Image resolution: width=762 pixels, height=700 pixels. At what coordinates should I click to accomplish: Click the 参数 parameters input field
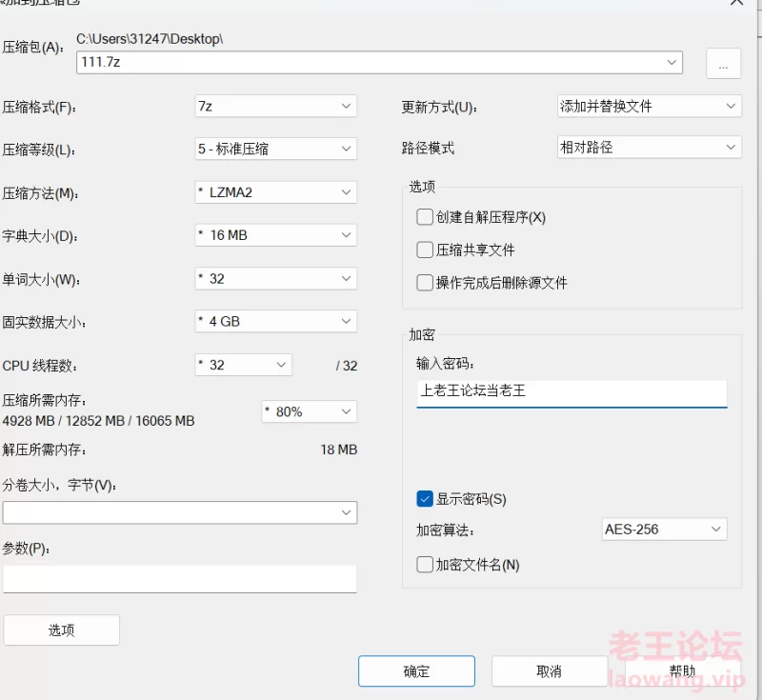[180, 578]
